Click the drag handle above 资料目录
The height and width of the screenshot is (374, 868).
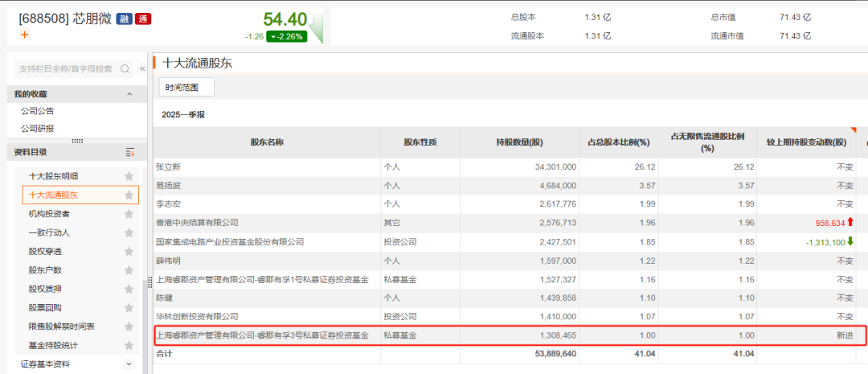pyautogui.click(x=77, y=141)
